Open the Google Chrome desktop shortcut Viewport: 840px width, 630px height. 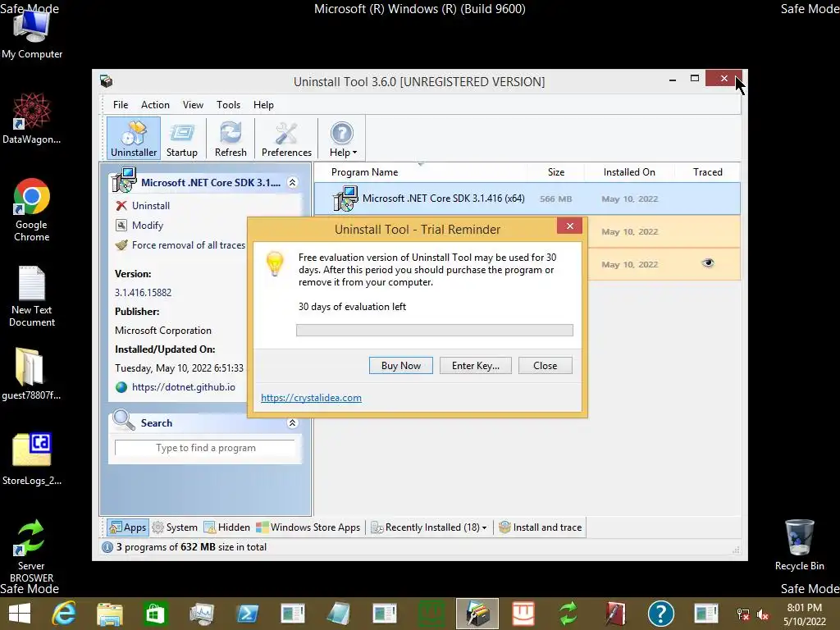coord(32,210)
